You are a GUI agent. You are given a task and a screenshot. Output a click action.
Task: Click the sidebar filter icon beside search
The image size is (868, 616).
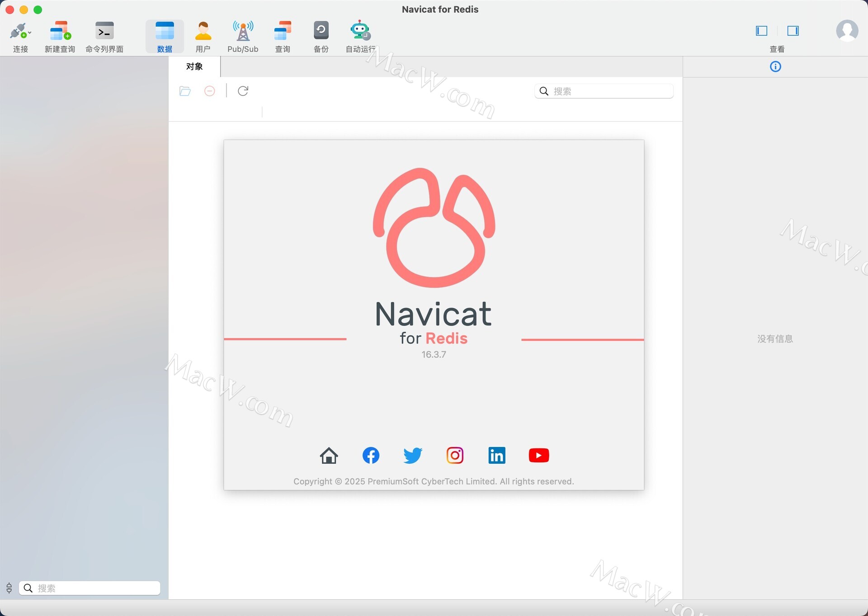tap(9, 588)
